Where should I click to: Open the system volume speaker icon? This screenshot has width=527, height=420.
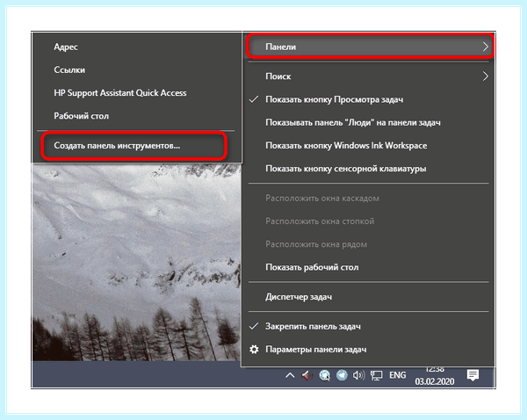[358, 375]
